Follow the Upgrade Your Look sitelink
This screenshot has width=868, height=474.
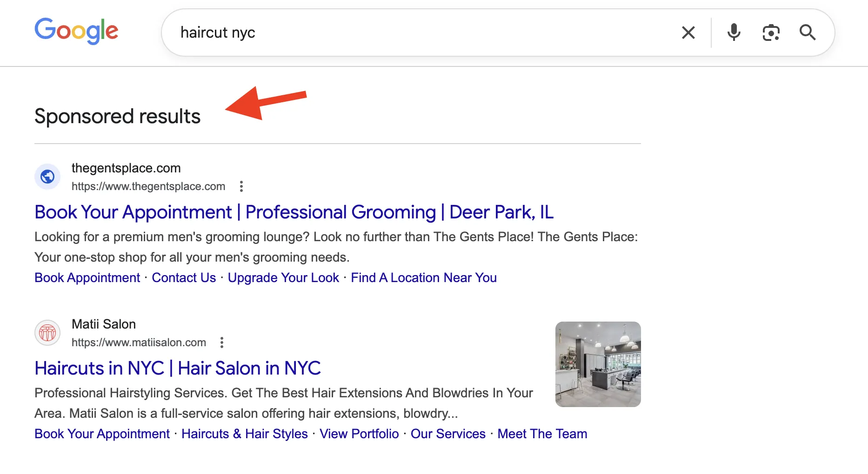(283, 277)
